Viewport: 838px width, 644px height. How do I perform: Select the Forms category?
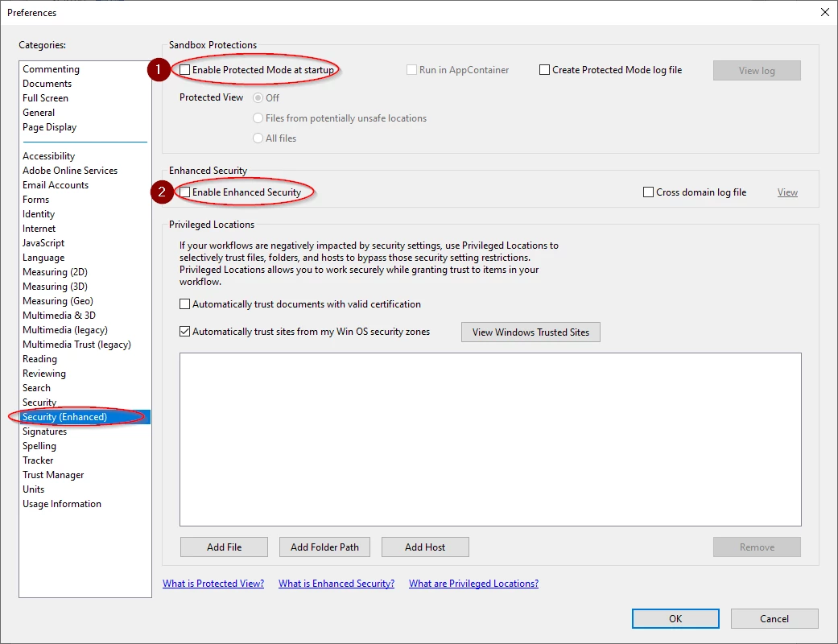35,200
